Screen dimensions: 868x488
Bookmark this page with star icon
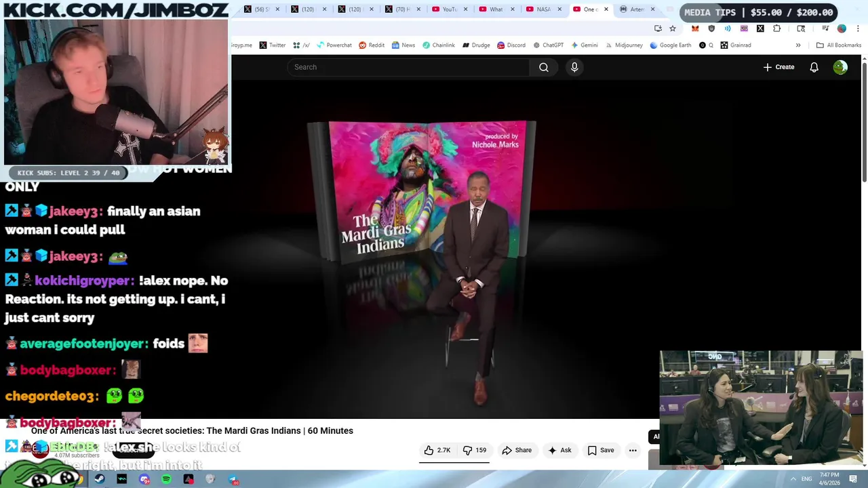coord(672,28)
